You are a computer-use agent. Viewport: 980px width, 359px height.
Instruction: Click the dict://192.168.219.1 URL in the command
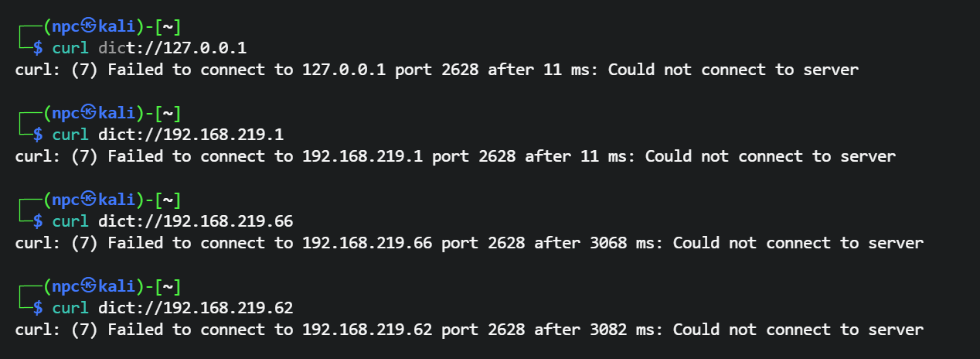(191, 135)
